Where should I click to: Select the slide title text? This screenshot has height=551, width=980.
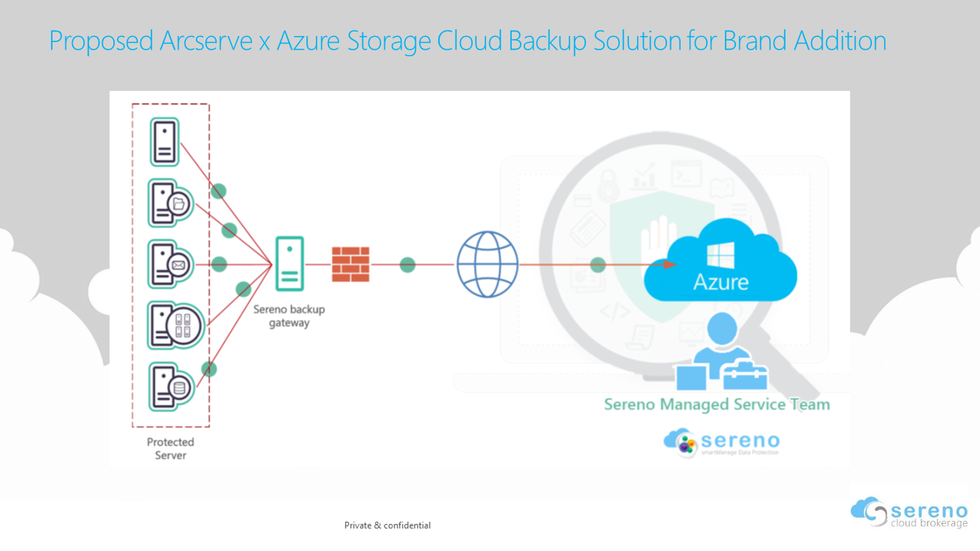pyautogui.click(x=467, y=41)
